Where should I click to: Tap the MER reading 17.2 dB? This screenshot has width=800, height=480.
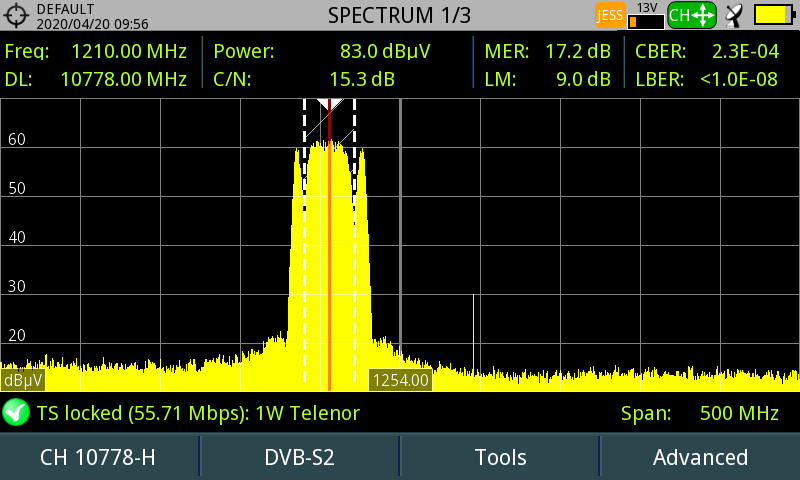(x=578, y=51)
